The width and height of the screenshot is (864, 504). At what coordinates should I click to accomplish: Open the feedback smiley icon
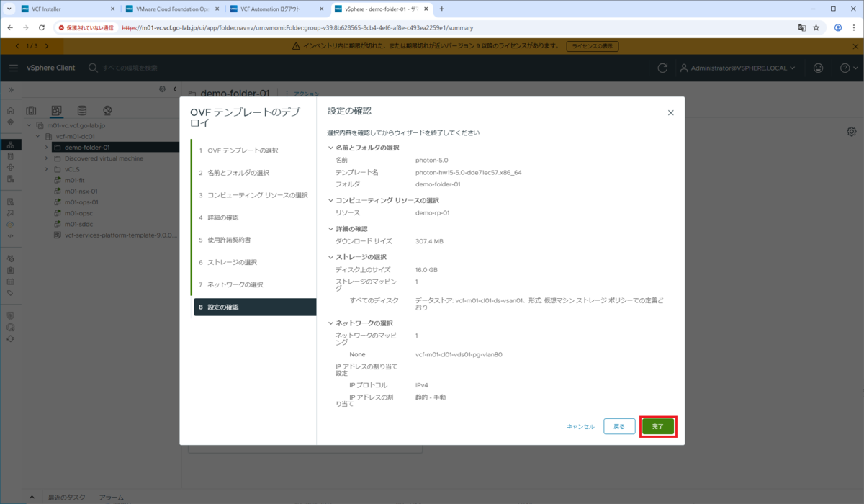(x=818, y=68)
